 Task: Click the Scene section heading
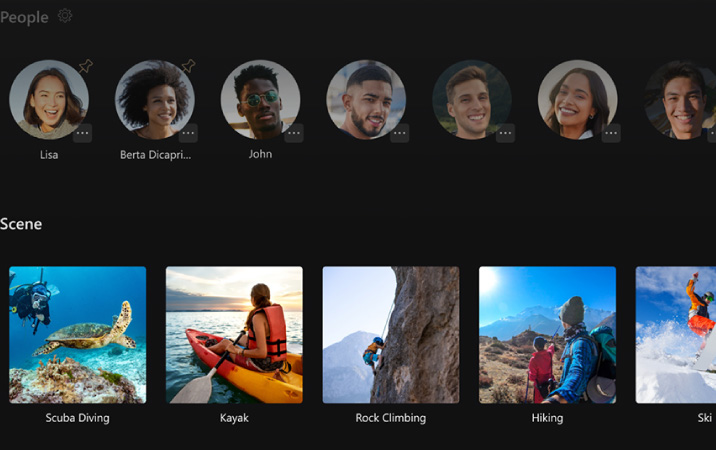21,224
